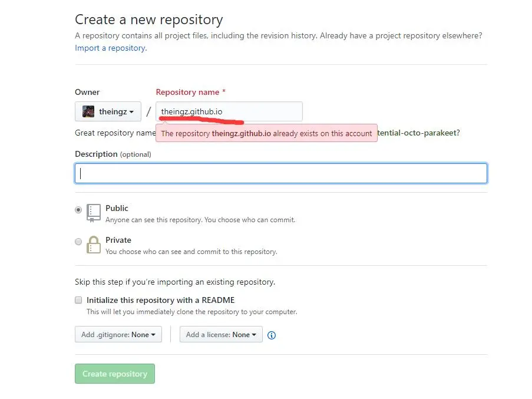Focus the Description text field
The height and width of the screenshot is (399, 532).
point(281,173)
